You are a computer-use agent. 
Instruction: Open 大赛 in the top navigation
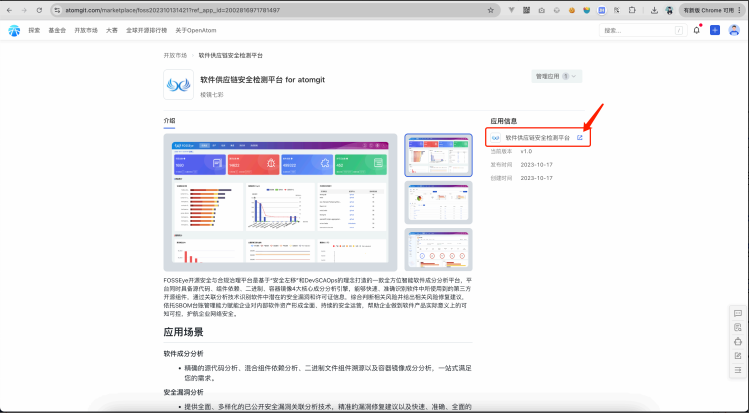pos(112,30)
